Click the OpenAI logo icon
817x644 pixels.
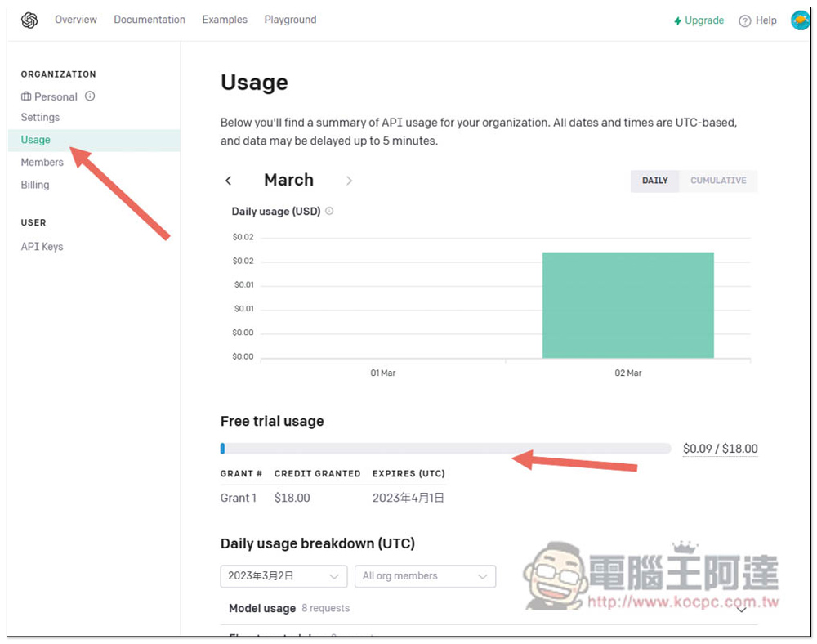29,20
